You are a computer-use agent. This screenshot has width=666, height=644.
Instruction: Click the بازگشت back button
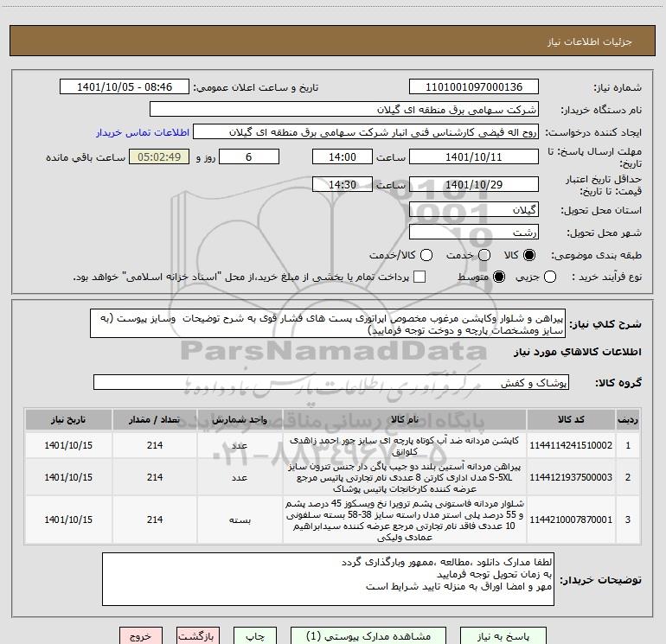(x=198, y=636)
